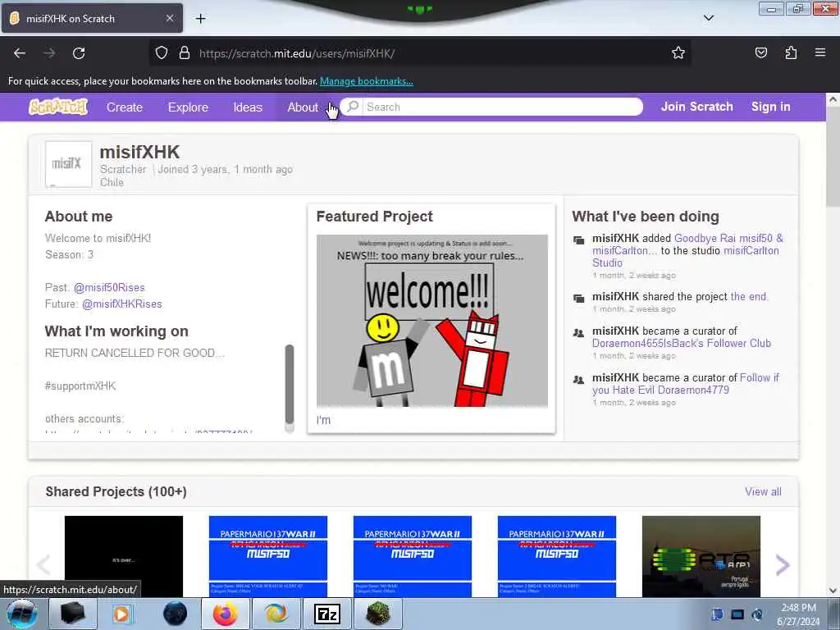Click the Shared Projects (100+) heading
Image resolution: width=840 pixels, height=630 pixels.
[116, 491]
